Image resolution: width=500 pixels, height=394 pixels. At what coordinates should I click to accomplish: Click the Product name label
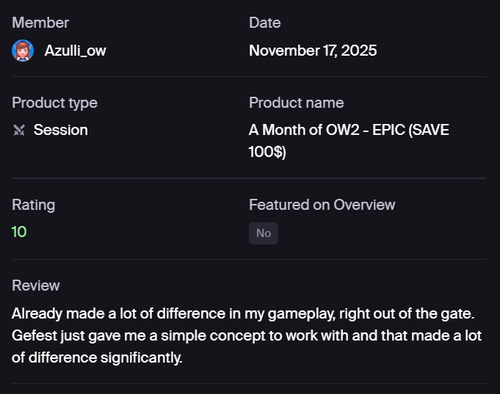pos(296,103)
